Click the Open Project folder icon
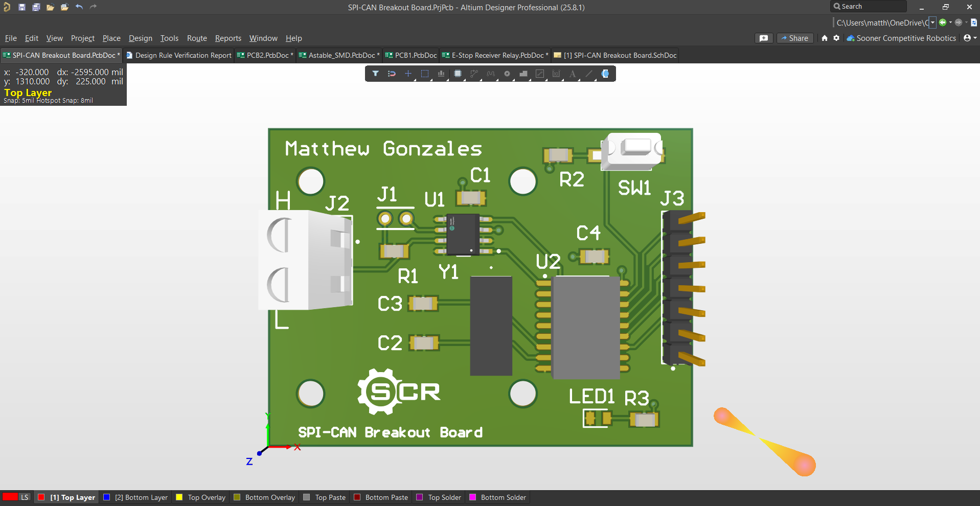Viewport: 980px width, 506px height. (x=64, y=7)
